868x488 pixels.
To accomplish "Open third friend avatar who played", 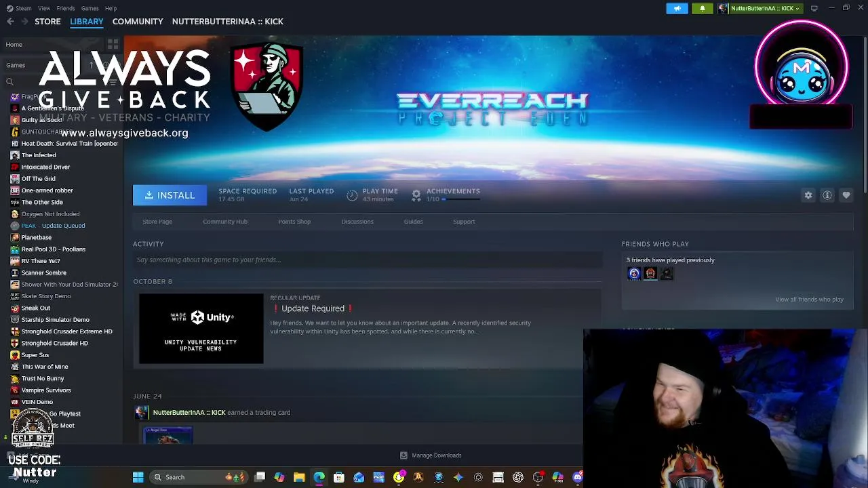I will click(x=667, y=274).
